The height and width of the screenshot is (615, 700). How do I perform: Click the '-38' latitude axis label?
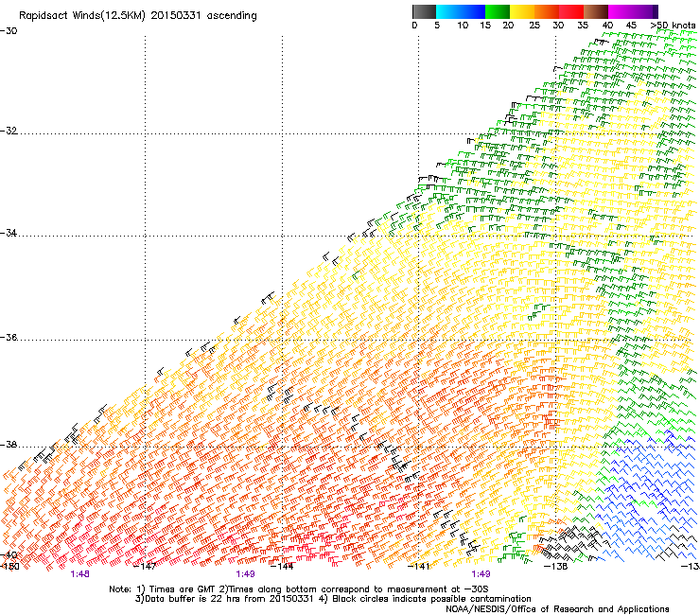point(9,445)
